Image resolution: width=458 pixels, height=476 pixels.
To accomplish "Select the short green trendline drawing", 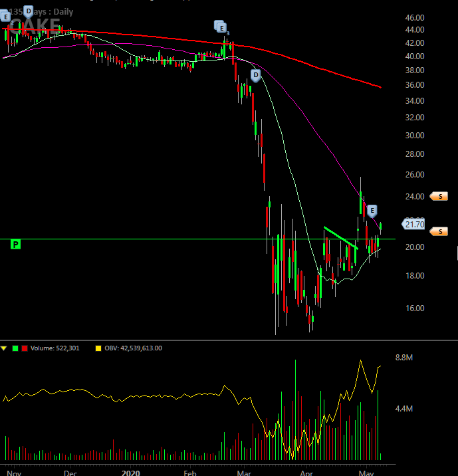I will (341, 238).
